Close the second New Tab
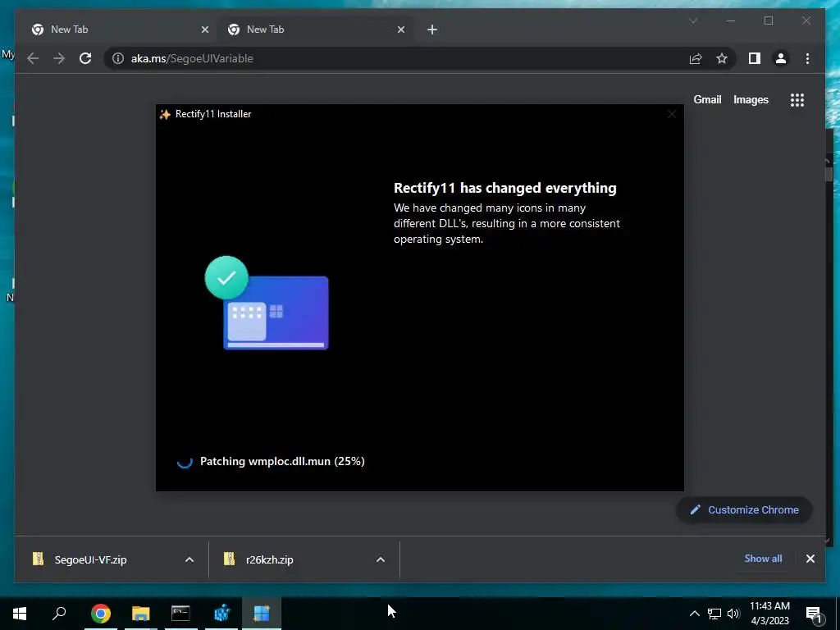The width and height of the screenshot is (840, 630). 400,30
